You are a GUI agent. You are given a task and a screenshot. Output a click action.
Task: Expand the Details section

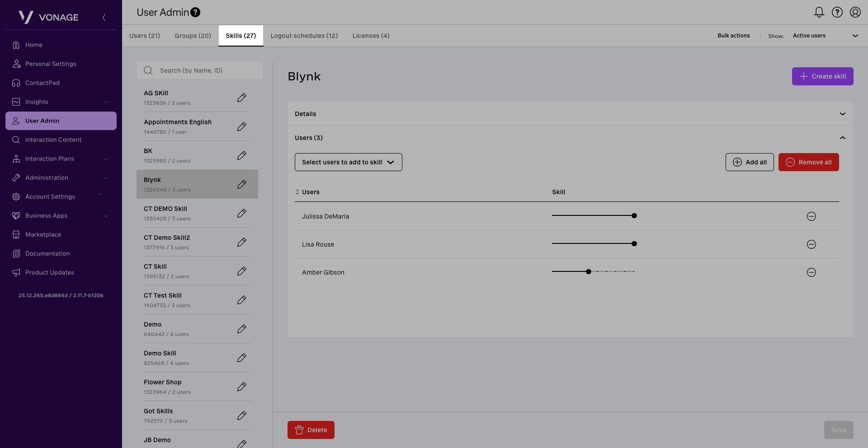click(x=842, y=114)
